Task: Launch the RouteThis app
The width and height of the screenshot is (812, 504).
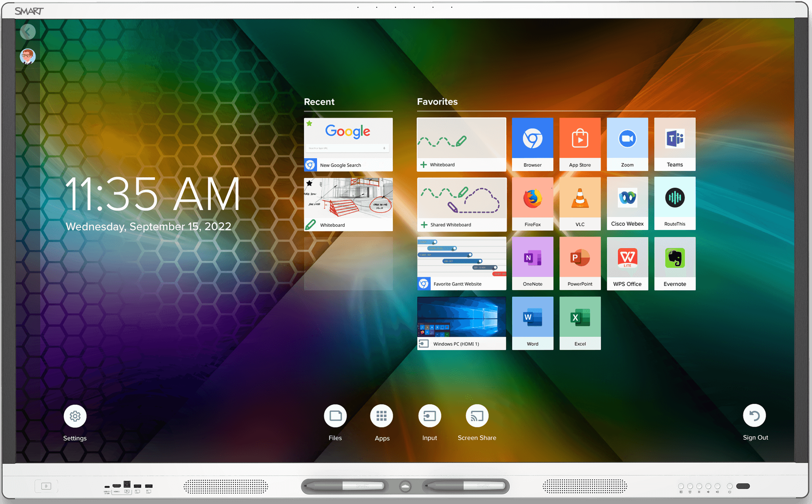Action: pyautogui.click(x=675, y=203)
